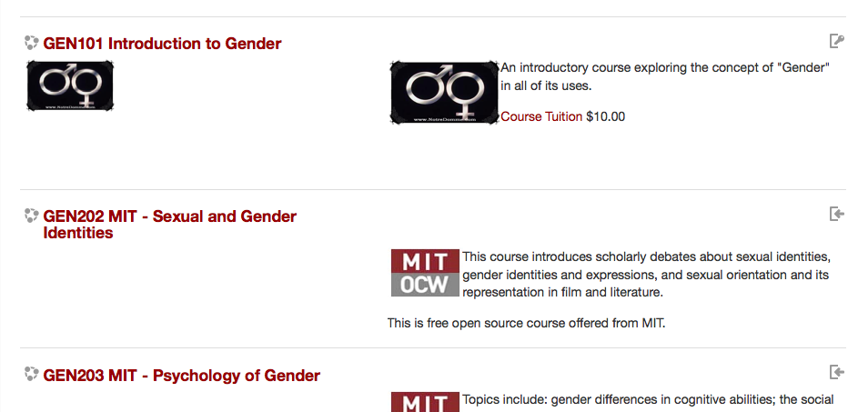
Task: Click the 'Topics include' text under GEN203
Action: coord(648,399)
